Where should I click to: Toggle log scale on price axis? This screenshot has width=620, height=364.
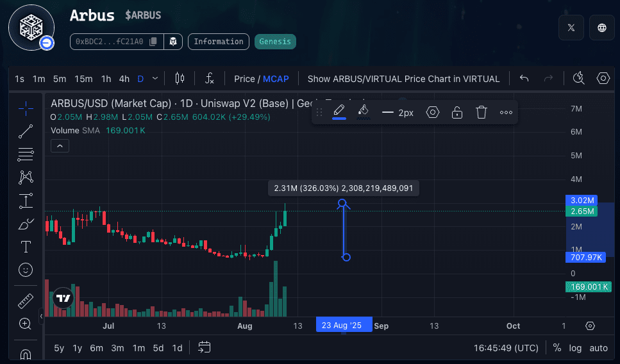click(x=575, y=348)
